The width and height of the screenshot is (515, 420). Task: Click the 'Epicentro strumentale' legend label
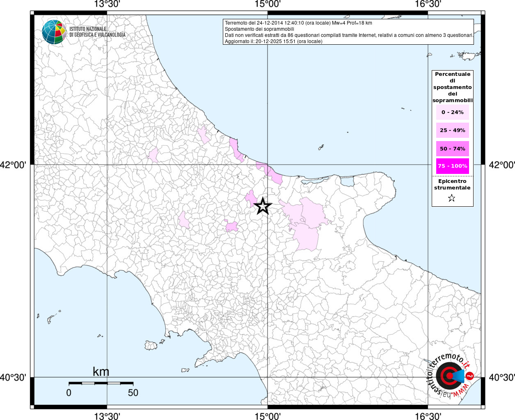coord(452,185)
